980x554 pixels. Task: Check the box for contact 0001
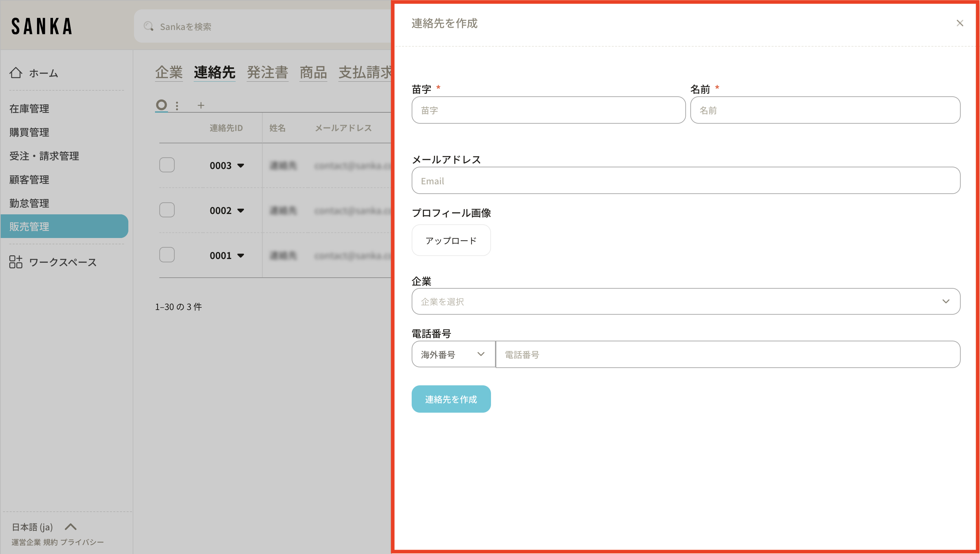point(167,255)
